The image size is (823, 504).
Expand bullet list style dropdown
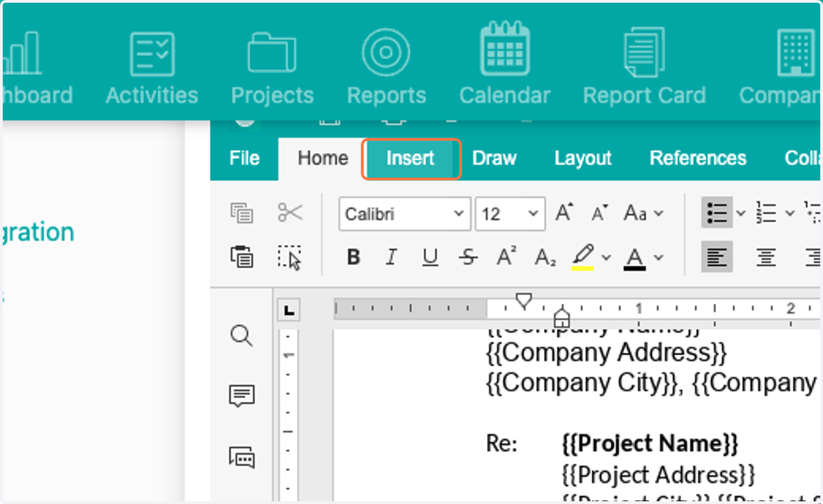click(x=740, y=213)
